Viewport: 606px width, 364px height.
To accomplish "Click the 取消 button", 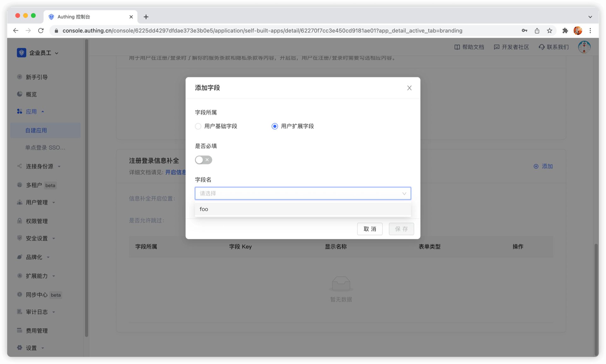I will [x=370, y=229].
